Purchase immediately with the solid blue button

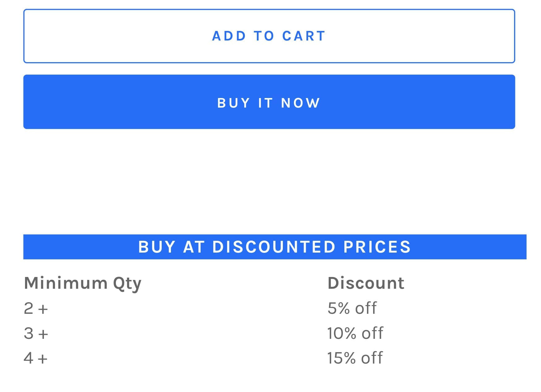[269, 102]
